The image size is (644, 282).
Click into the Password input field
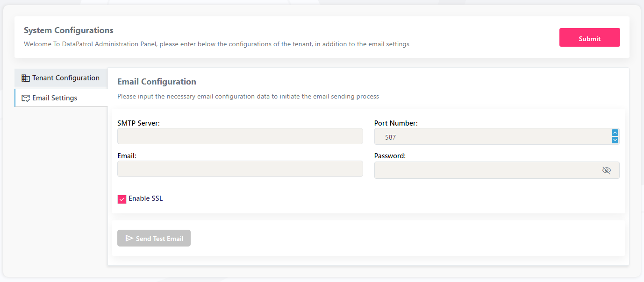coord(486,170)
